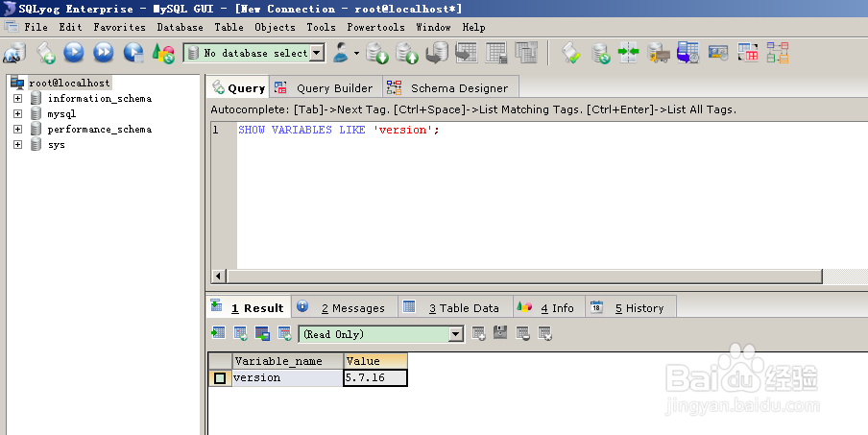This screenshot has width=868, height=435.
Task: Open the Table menu
Action: tap(229, 27)
